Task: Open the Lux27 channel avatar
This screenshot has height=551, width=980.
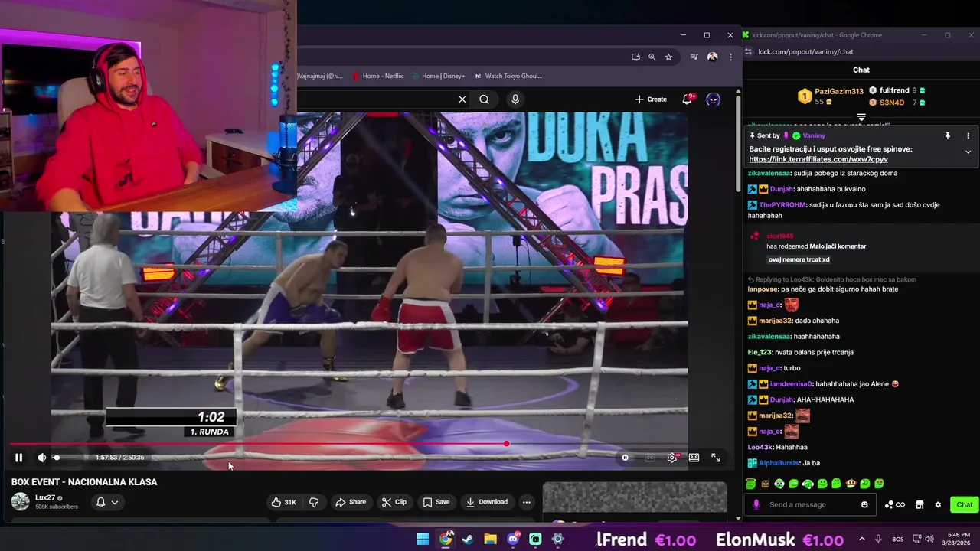Action: (21, 502)
